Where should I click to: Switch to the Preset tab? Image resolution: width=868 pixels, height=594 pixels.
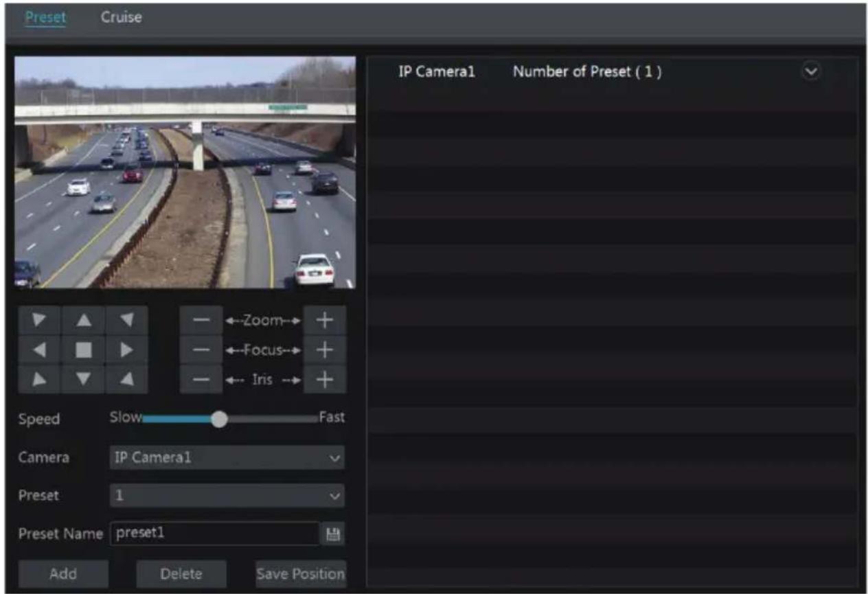click(x=45, y=17)
